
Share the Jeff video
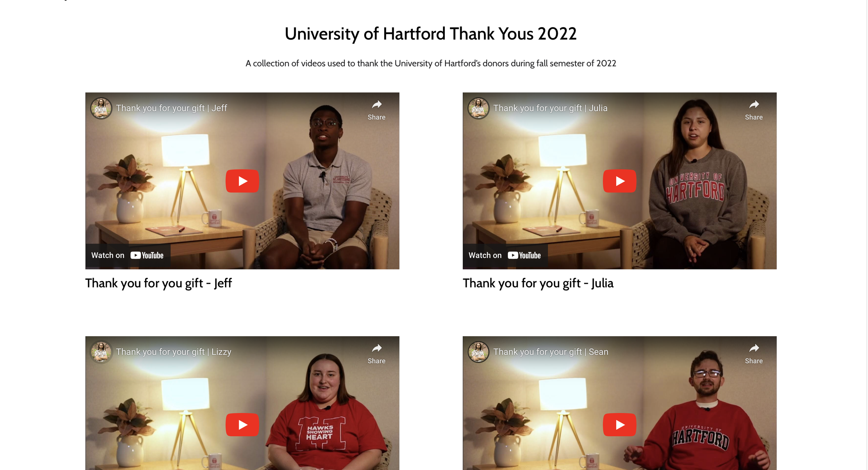(376, 110)
